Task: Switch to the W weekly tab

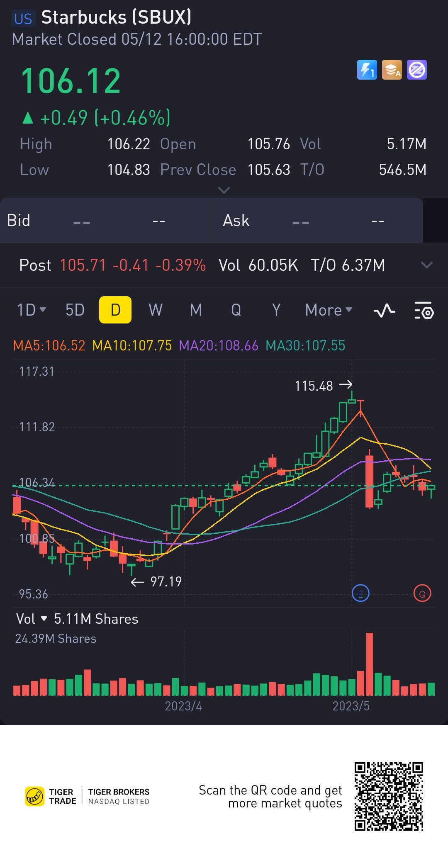Action: [156, 310]
